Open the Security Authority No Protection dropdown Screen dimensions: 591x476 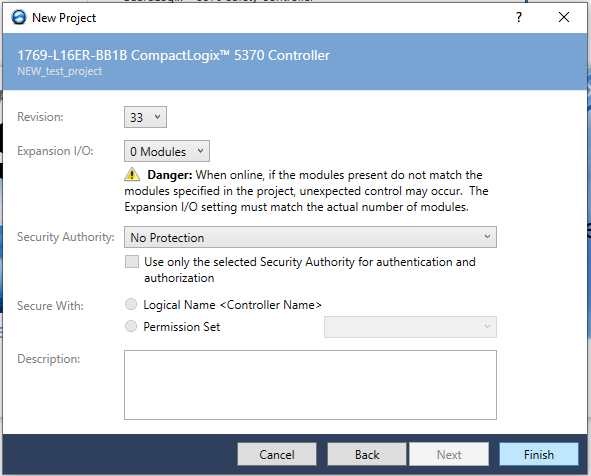pyautogui.click(x=310, y=237)
